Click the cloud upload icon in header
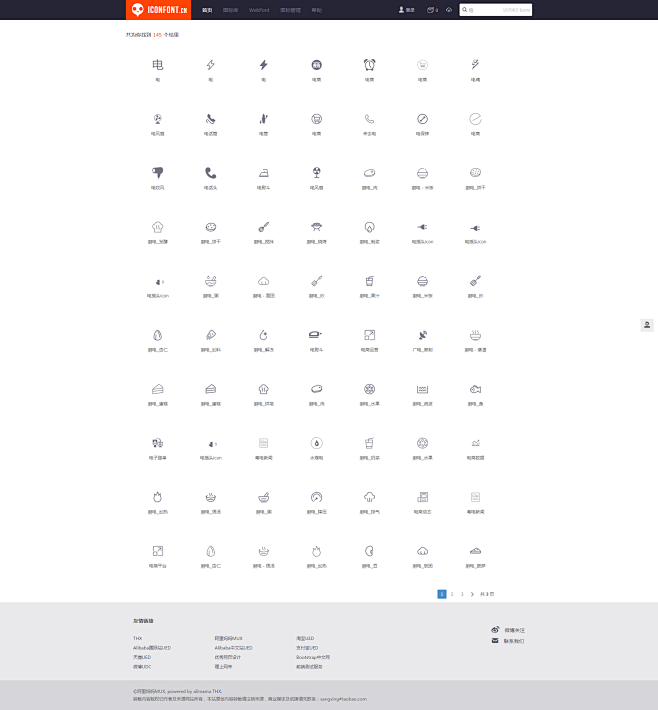 click(x=449, y=10)
